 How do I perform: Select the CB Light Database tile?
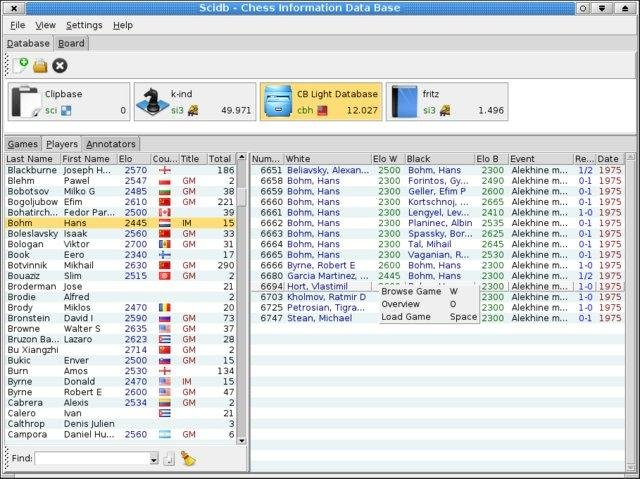(320, 102)
